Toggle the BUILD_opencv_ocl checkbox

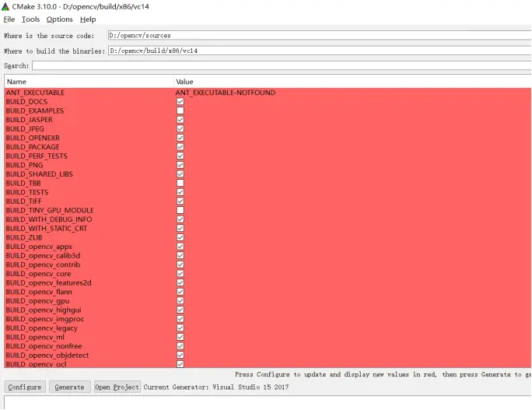[x=180, y=364]
